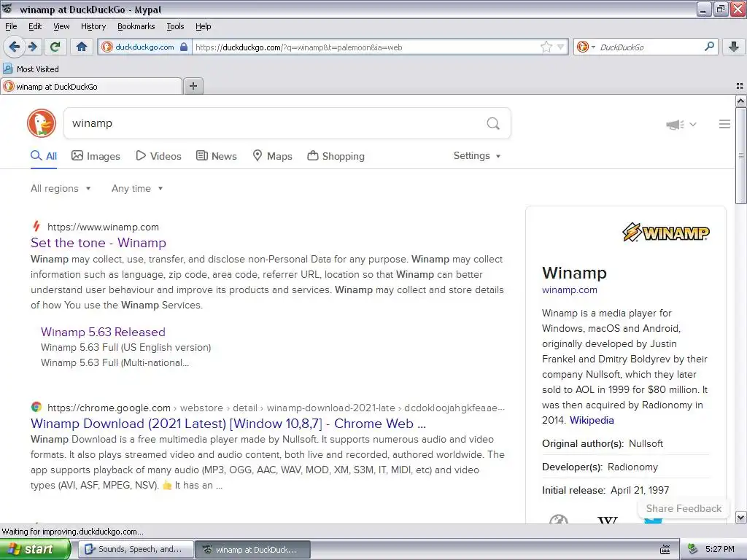Switch to the Videos results tab
The width and height of the screenshot is (747, 560).
click(x=158, y=156)
